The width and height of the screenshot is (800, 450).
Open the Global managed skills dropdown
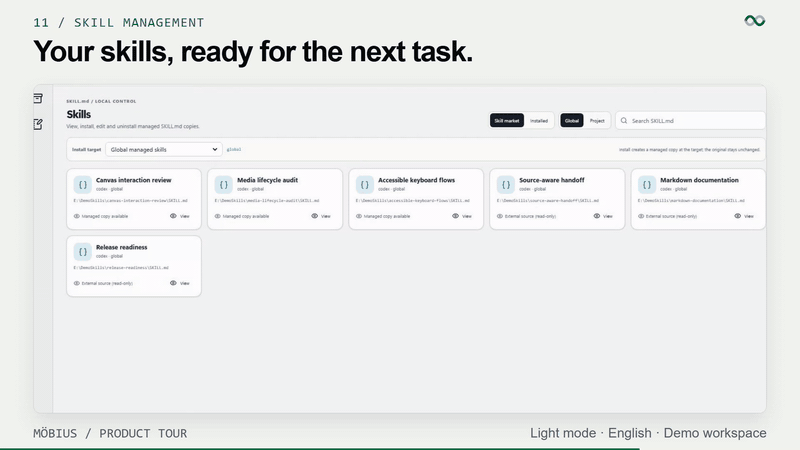(x=164, y=149)
